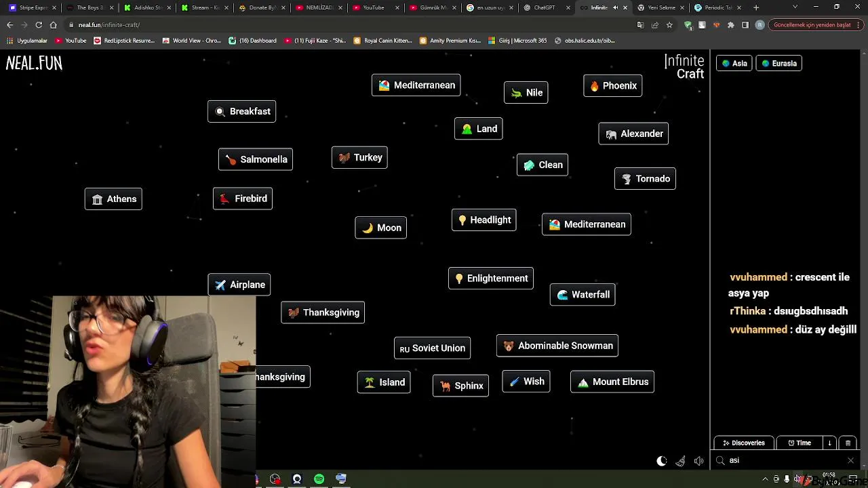
Task: Pick the Alexander craft item
Action: [633, 134]
